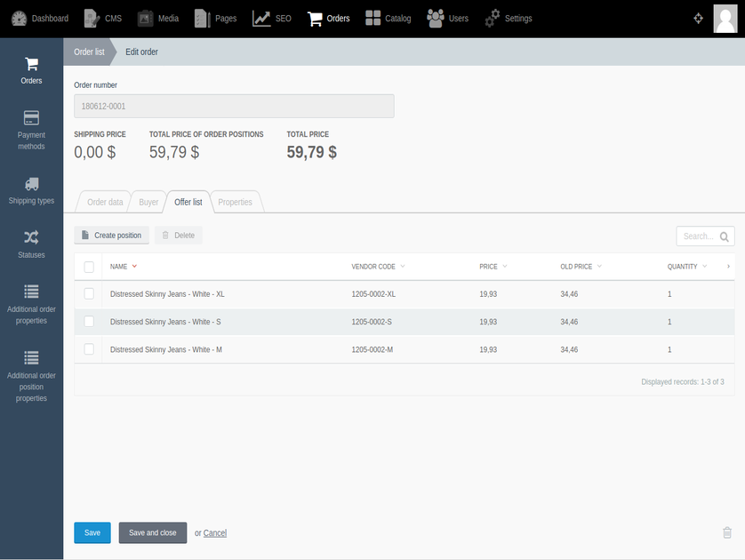Click the Users group icon
The width and height of the screenshot is (745, 560).
tap(436, 19)
